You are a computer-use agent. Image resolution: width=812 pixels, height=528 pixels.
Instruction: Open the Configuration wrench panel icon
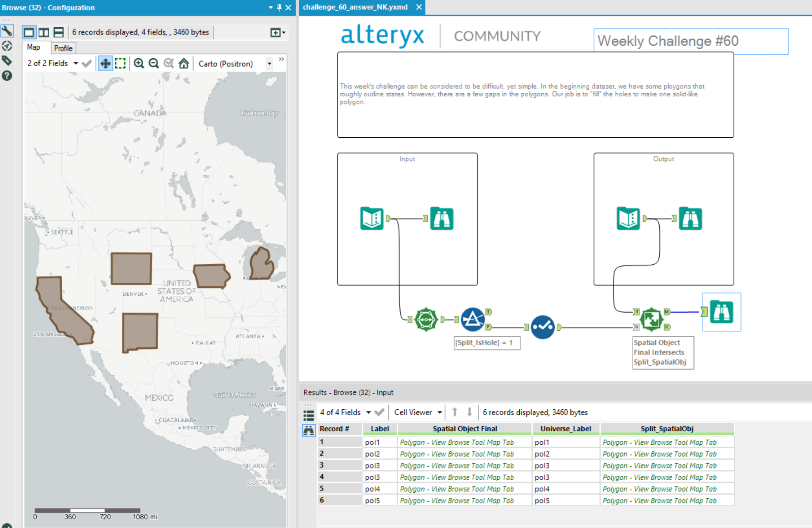pos(7,31)
